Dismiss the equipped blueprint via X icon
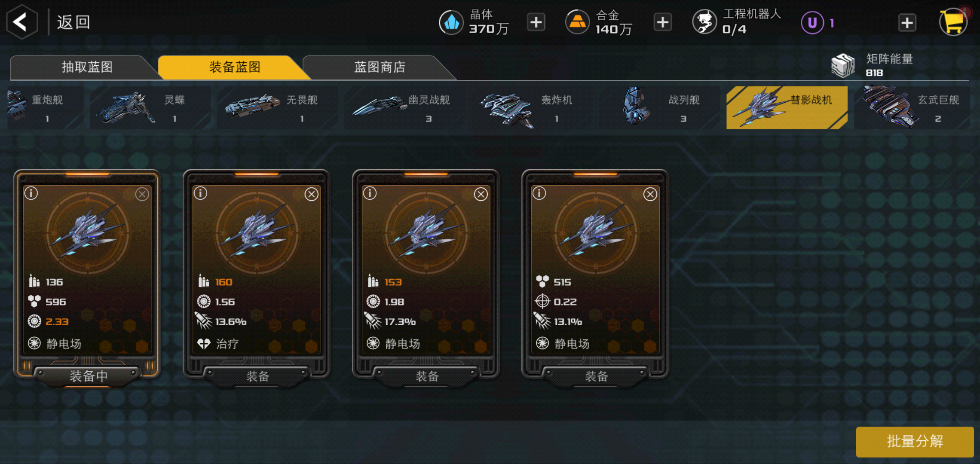This screenshot has width=980, height=464. [142, 194]
